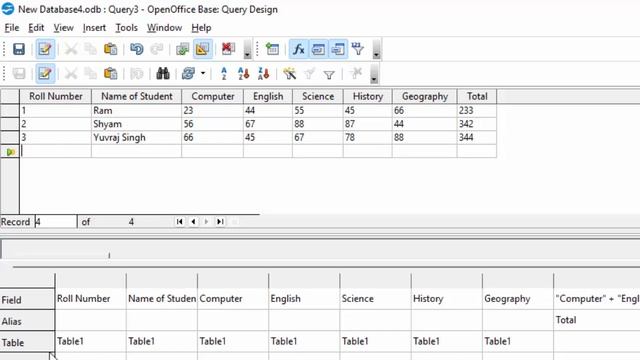The width and height of the screenshot is (640, 360).
Task: Open Standard Filter via plain funnel icon
Action: click(x=329, y=74)
